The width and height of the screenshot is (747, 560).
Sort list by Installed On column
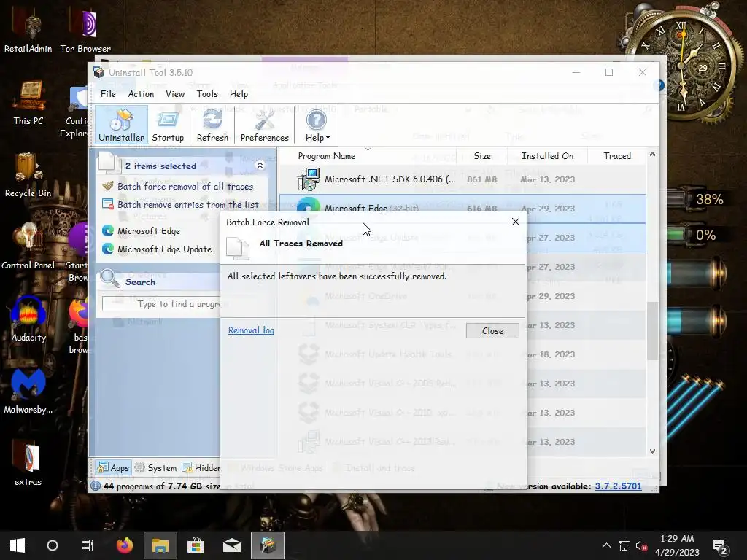coord(547,156)
